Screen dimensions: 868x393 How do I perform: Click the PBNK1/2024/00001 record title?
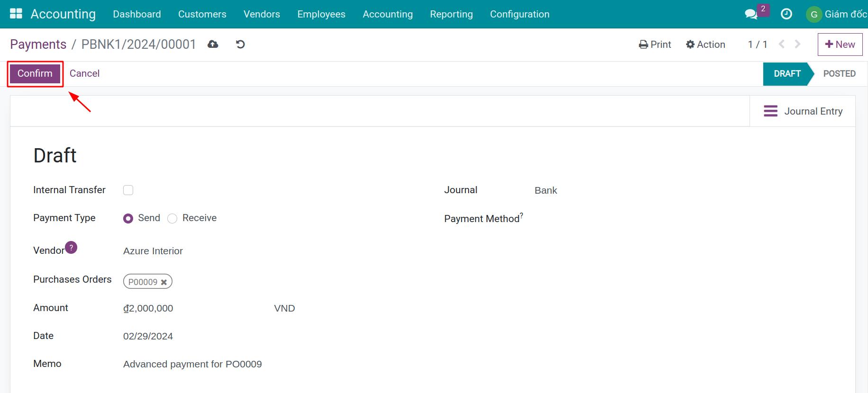tap(139, 44)
